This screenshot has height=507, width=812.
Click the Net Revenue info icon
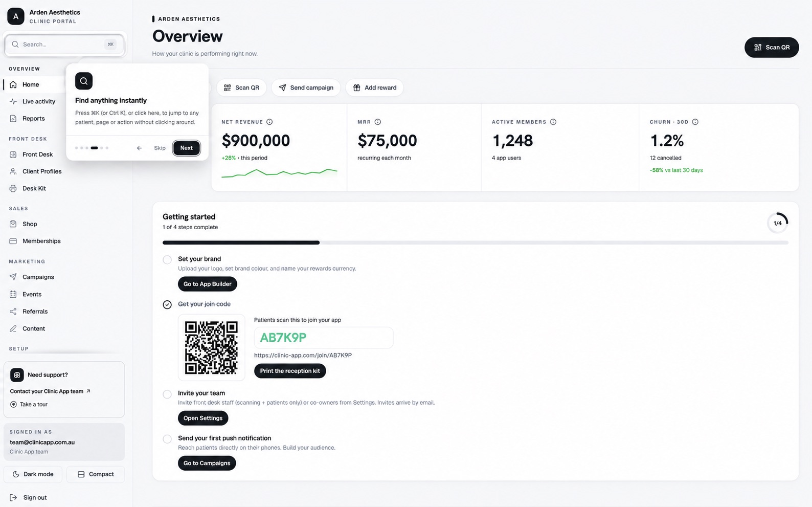click(269, 122)
